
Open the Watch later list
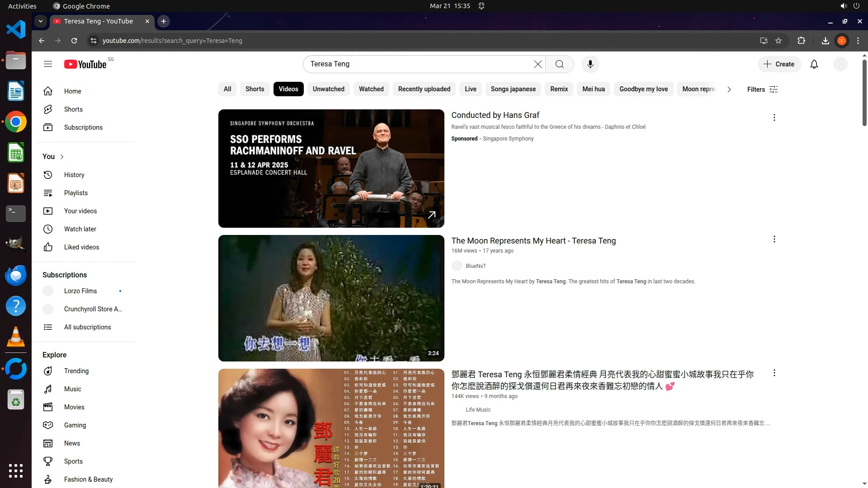coord(80,229)
